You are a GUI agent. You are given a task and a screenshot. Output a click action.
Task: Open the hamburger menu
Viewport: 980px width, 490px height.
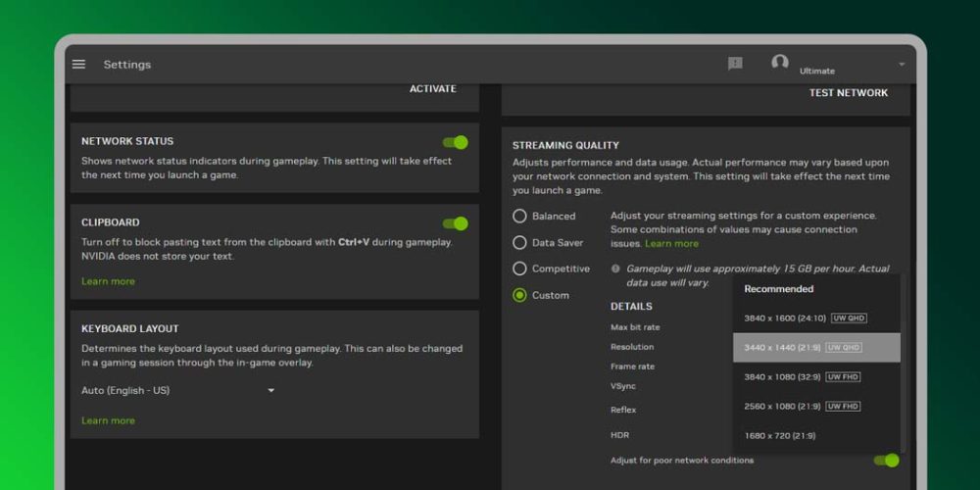click(78, 65)
